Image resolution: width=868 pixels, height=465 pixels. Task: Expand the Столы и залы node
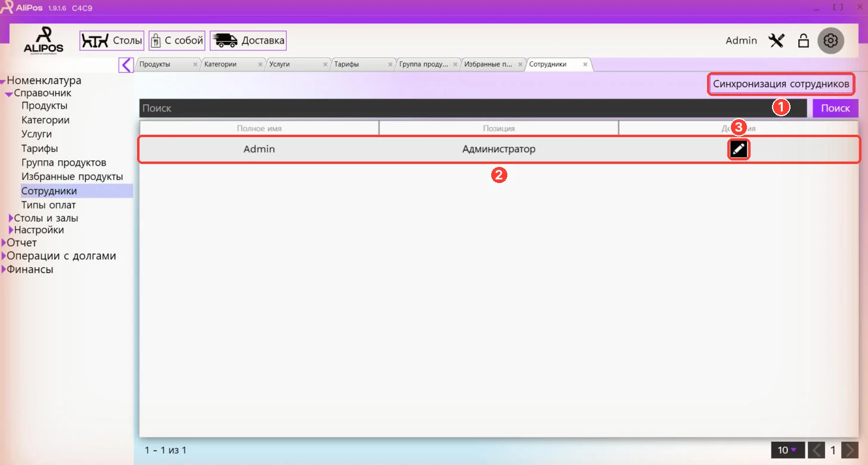(x=11, y=218)
